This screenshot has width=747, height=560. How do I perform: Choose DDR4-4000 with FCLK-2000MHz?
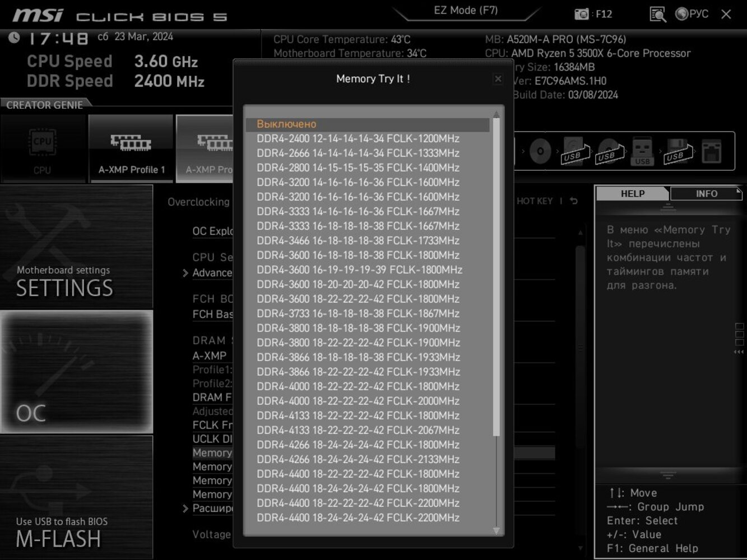(x=368, y=401)
